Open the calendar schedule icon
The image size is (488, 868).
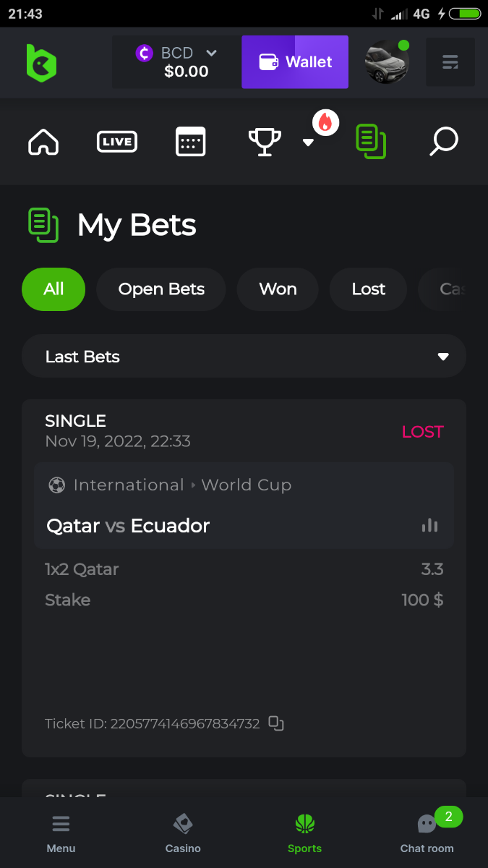pyautogui.click(x=191, y=142)
